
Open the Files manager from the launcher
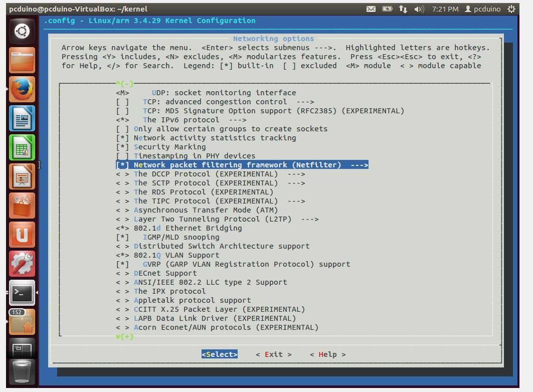[x=22, y=61]
